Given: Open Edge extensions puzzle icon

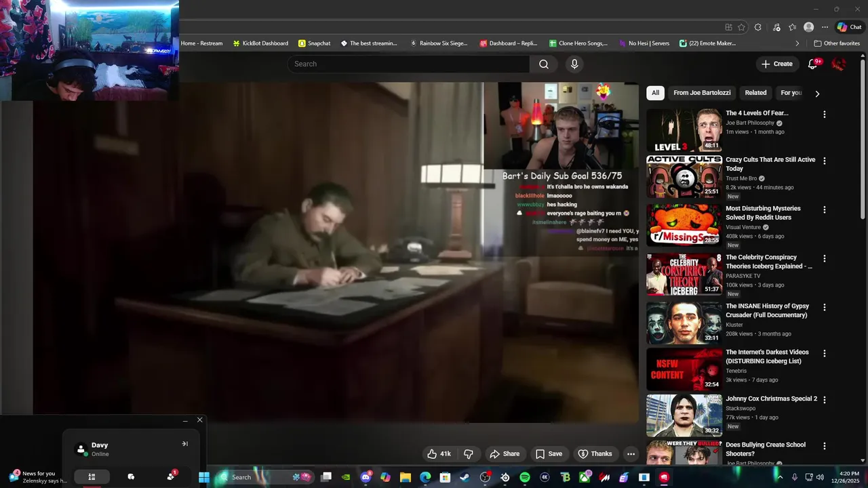Looking at the screenshot, I should pos(758,27).
